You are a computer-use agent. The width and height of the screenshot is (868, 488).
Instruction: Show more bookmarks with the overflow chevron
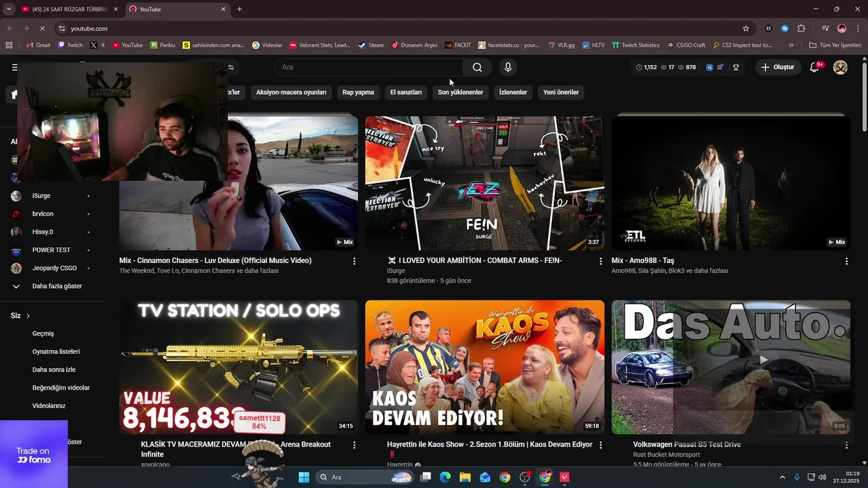791,45
